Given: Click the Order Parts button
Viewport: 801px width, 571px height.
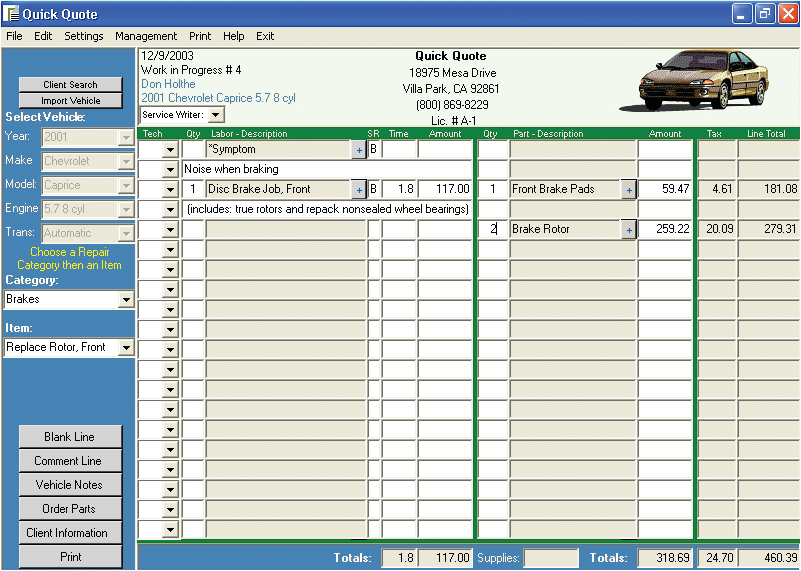Looking at the screenshot, I should (70, 509).
